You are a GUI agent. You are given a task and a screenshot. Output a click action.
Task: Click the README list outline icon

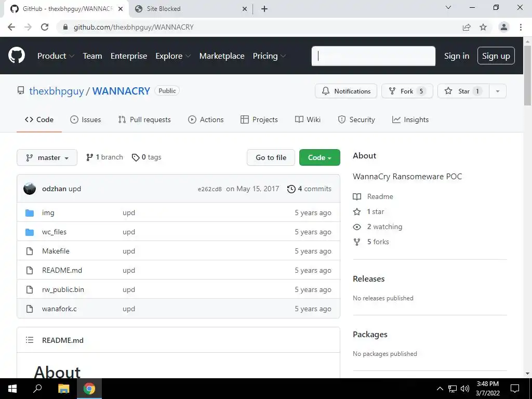coord(30,340)
